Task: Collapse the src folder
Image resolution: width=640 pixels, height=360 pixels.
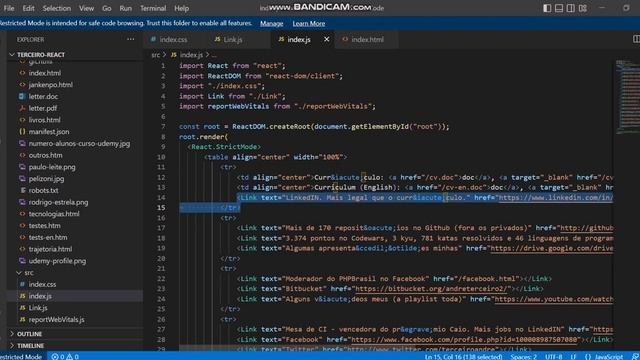Action: click(29, 273)
